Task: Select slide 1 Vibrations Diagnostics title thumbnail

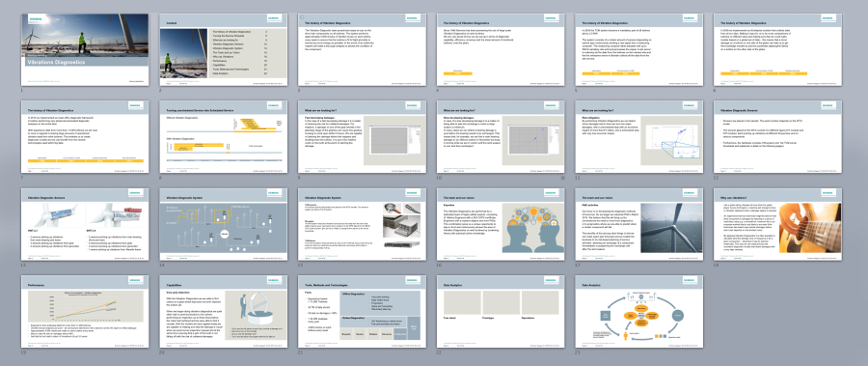Action: (85, 50)
